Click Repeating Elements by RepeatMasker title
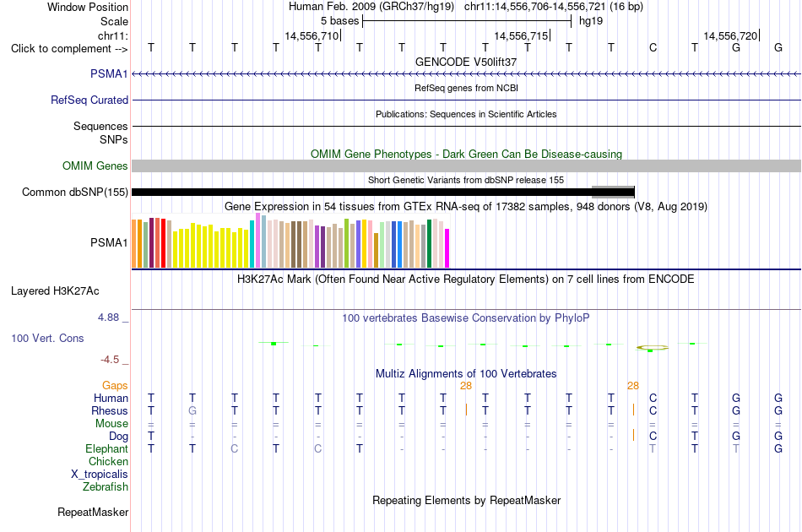 [x=466, y=500]
